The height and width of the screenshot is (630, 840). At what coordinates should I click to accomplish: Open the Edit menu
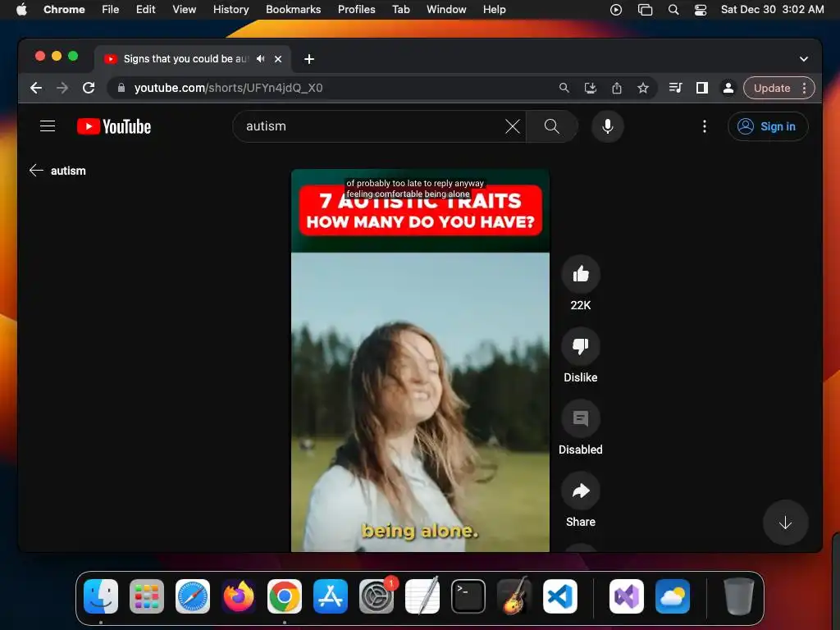146,10
